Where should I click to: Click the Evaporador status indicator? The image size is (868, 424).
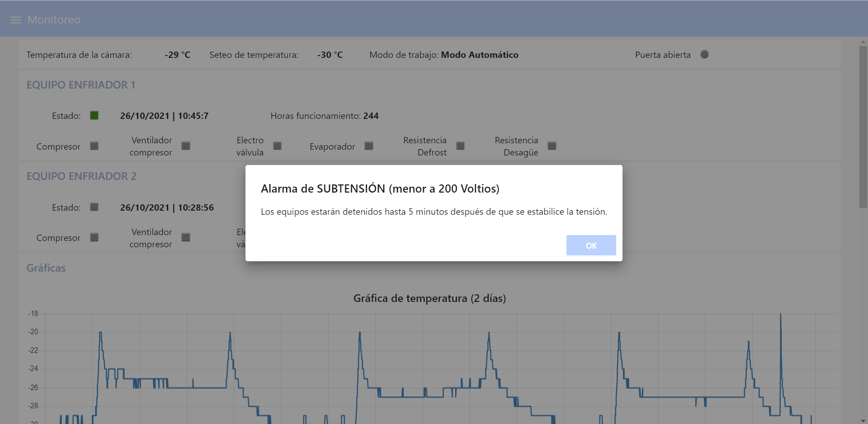(x=369, y=146)
